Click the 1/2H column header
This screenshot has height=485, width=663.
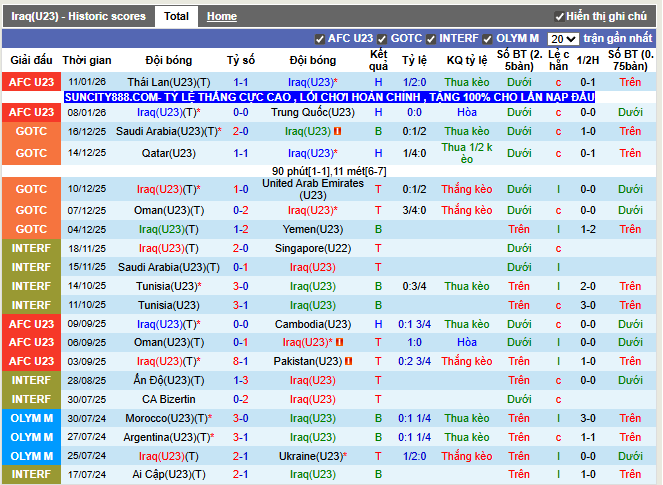588,60
